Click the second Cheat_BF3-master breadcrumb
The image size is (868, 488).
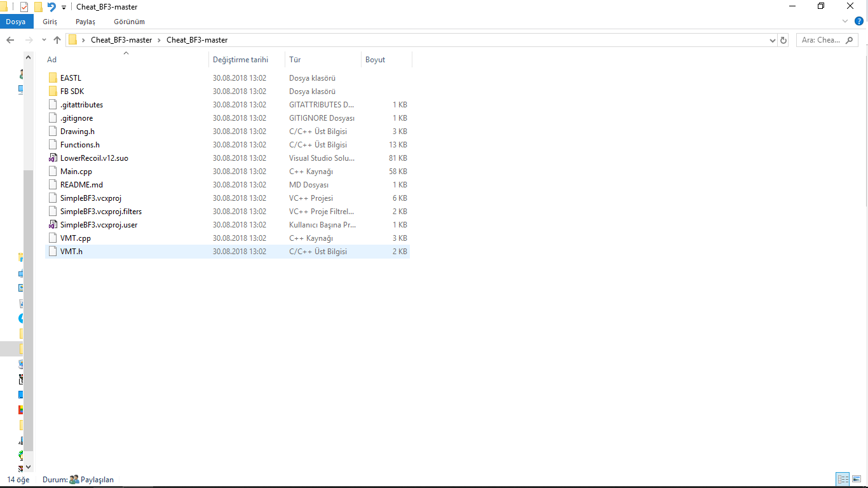click(x=197, y=40)
